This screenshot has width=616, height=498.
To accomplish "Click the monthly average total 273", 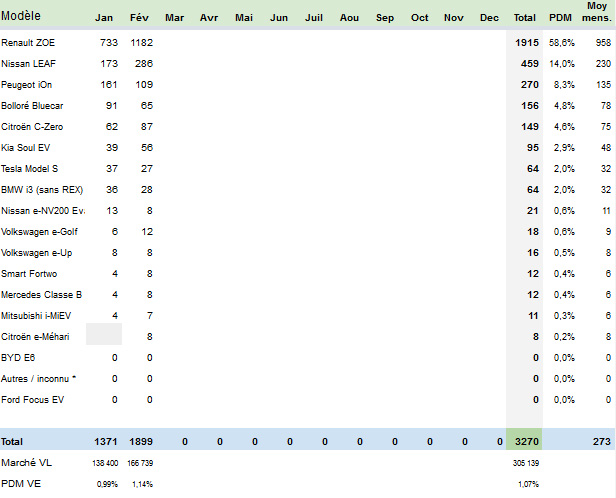I will [x=602, y=442].
